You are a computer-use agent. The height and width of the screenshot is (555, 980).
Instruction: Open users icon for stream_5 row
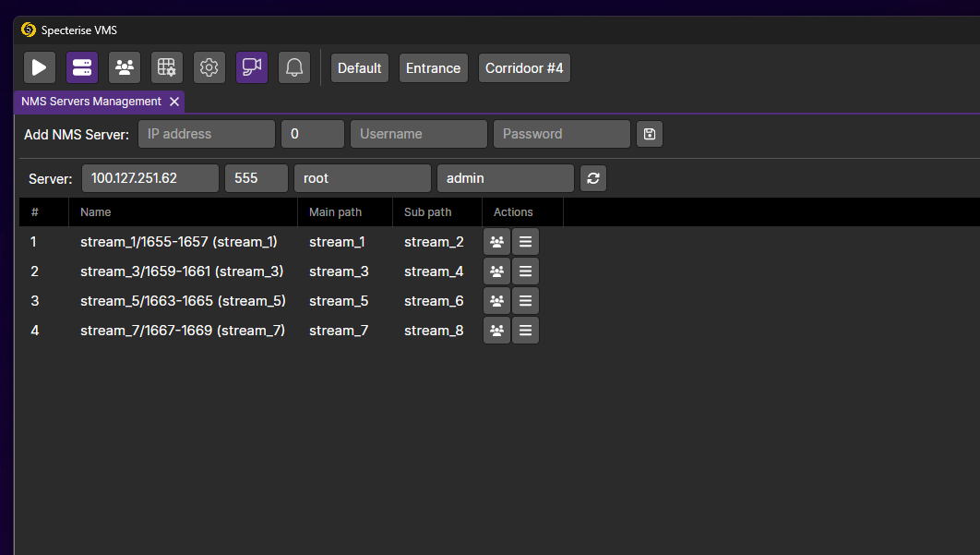[496, 300]
